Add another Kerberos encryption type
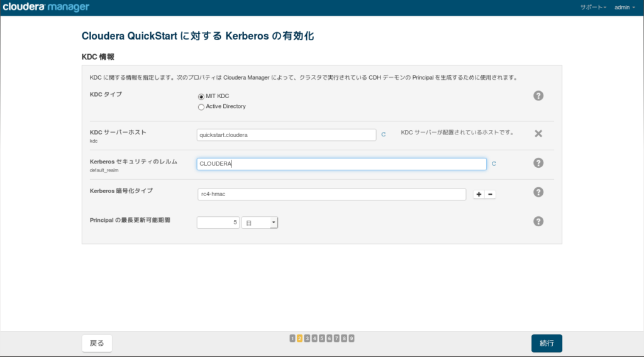This screenshot has height=357, width=644. (x=479, y=194)
